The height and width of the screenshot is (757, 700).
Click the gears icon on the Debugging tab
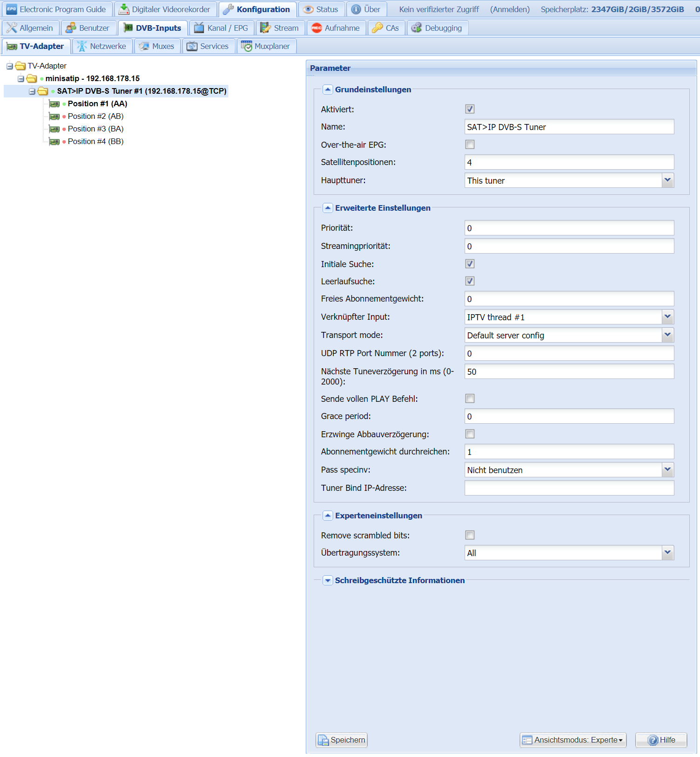tap(417, 28)
